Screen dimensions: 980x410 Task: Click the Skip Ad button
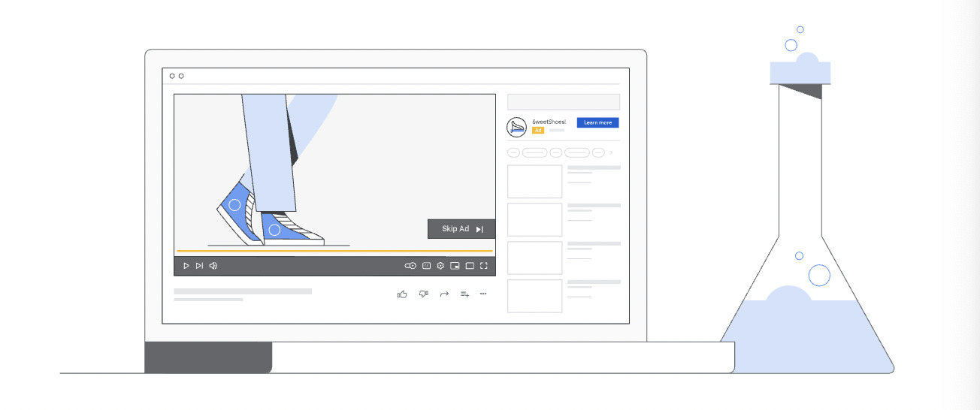461,229
